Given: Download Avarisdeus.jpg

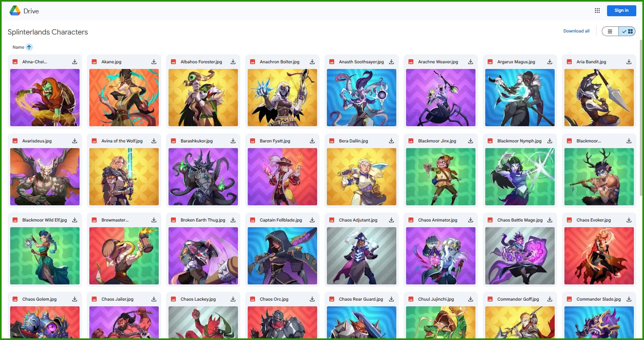Looking at the screenshot, I should coord(75,141).
